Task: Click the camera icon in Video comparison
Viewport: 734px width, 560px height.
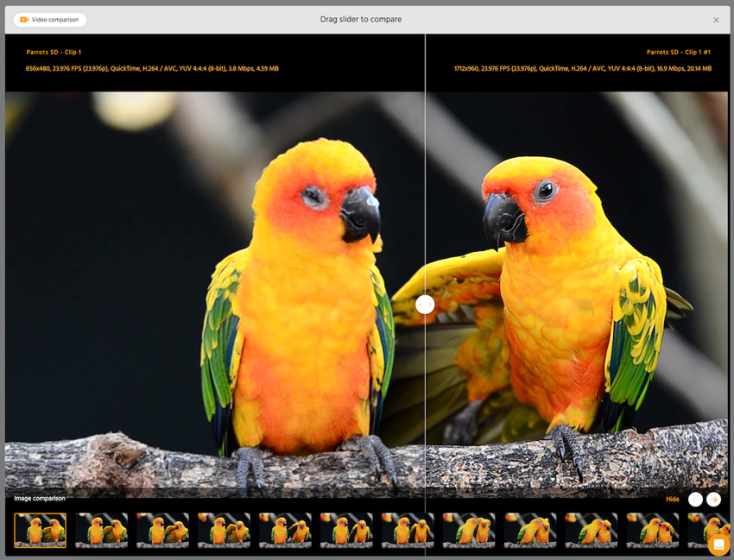Action: tap(24, 20)
